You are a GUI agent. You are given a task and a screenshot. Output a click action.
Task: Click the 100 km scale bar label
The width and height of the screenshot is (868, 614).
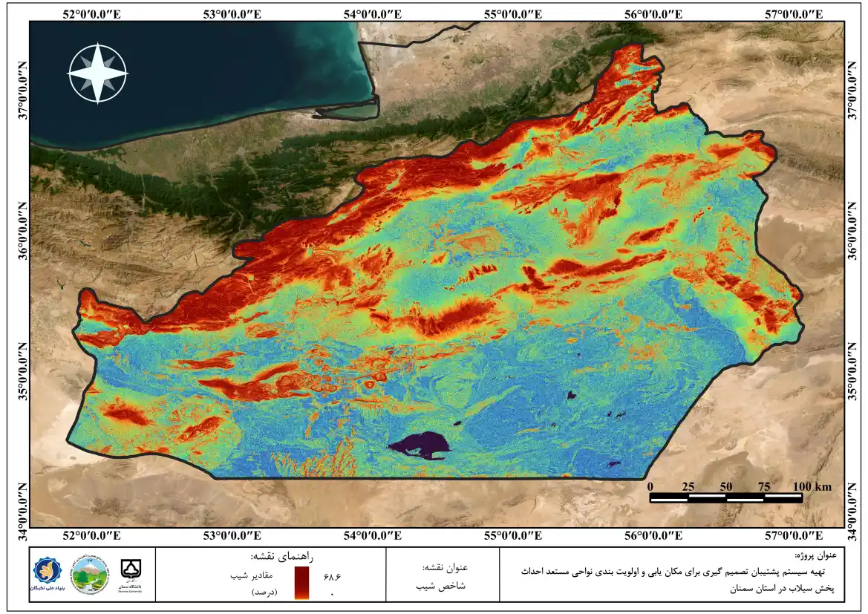(812, 486)
